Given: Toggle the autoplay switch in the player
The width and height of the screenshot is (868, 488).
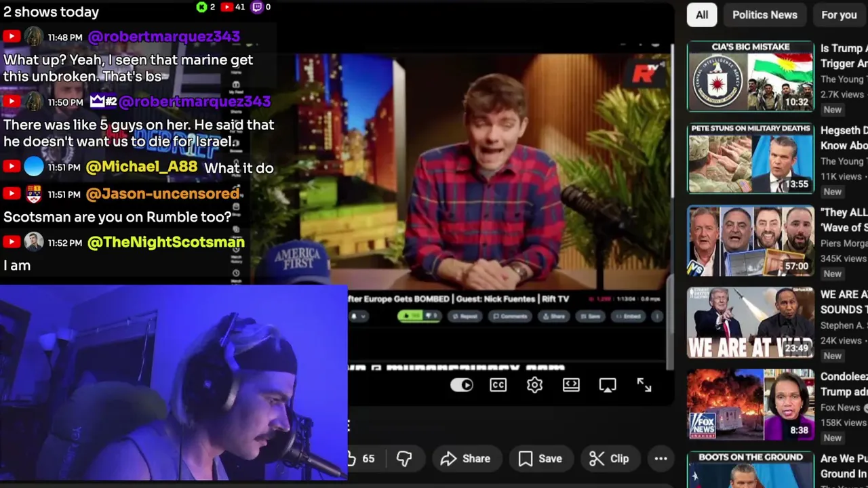Looking at the screenshot, I should [x=462, y=385].
